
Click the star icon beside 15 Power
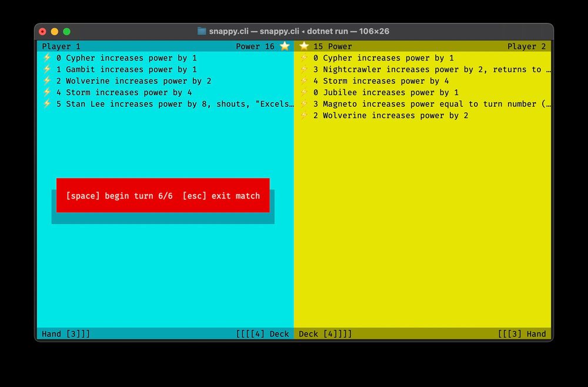304,46
